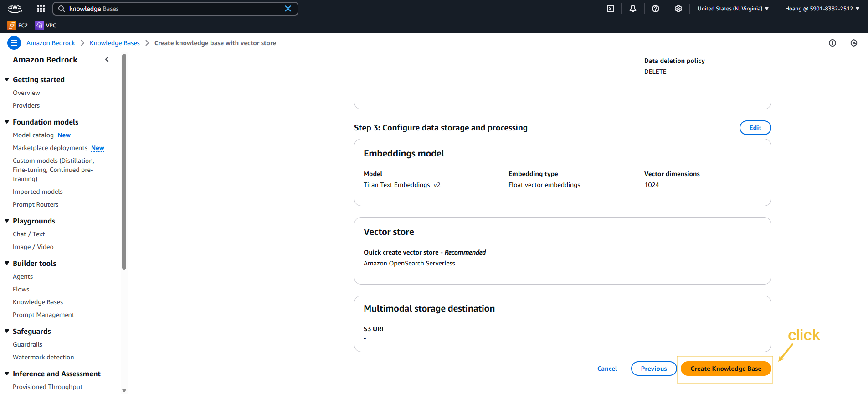
Task: Open the region selector United States (N. Virginia)
Action: (733, 9)
